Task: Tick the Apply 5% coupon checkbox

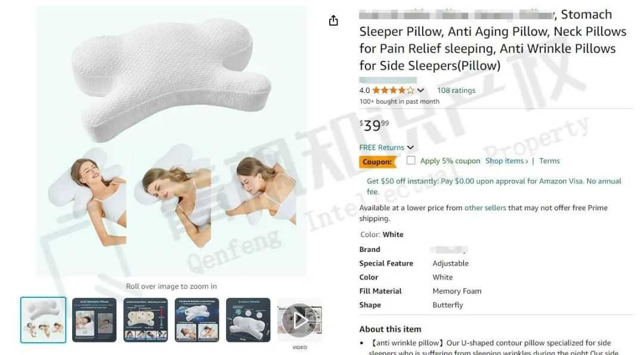Action: click(411, 160)
